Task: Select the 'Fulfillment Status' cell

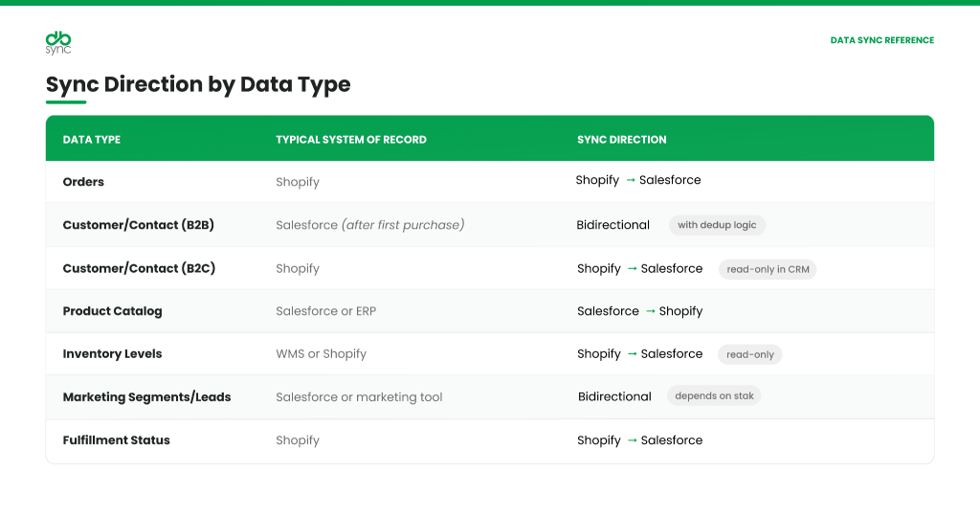Action: pos(116,440)
